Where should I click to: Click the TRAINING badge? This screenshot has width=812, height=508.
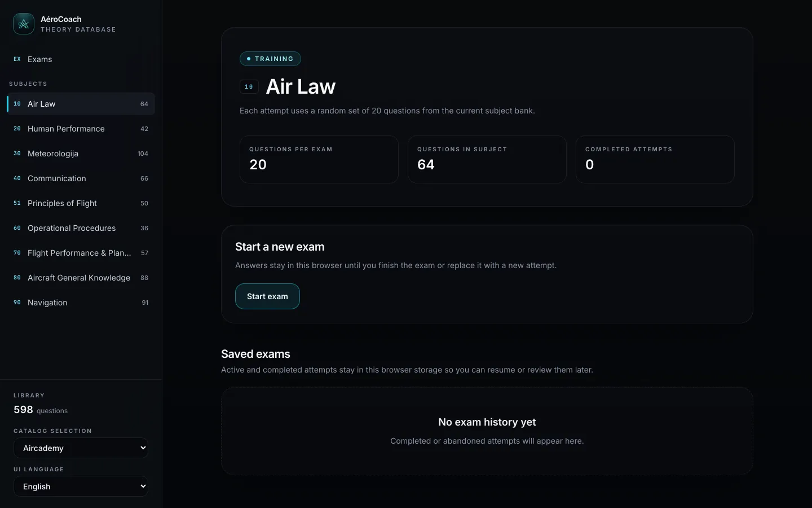click(270, 59)
